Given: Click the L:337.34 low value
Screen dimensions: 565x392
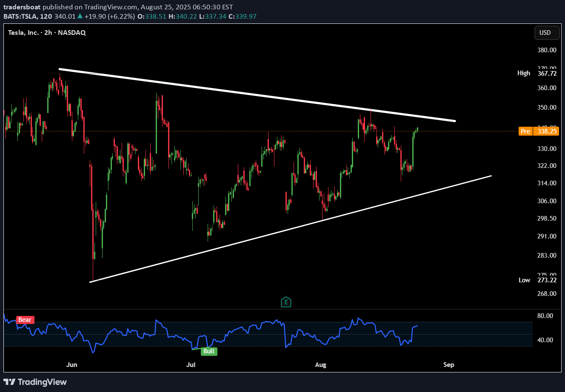Looking at the screenshot, I should tap(212, 16).
